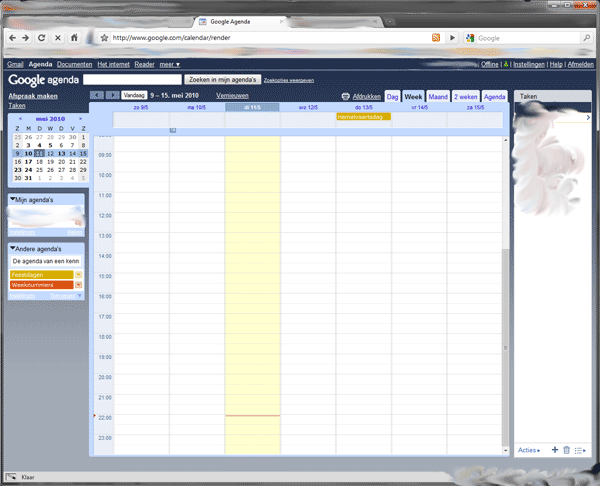This screenshot has width=600, height=486.
Task: Click the calendar search input field
Action: tap(132, 80)
